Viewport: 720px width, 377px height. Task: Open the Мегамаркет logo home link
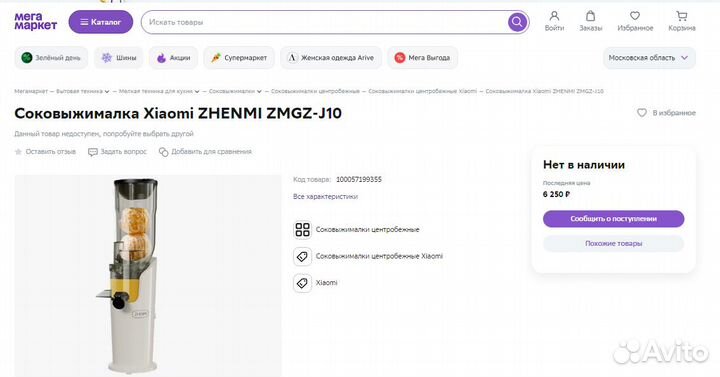35,22
